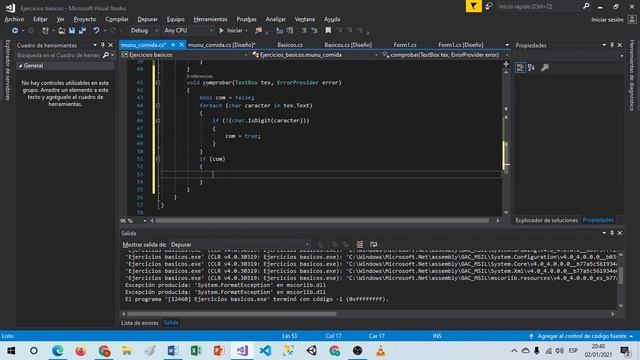This screenshot has height=360, width=640.
Task: Click Agregar al control de código fuente
Action: click(x=582, y=336)
